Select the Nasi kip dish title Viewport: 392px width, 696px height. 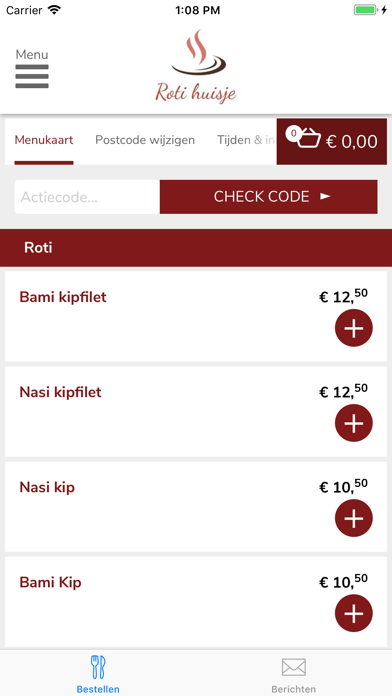pos(47,487)
